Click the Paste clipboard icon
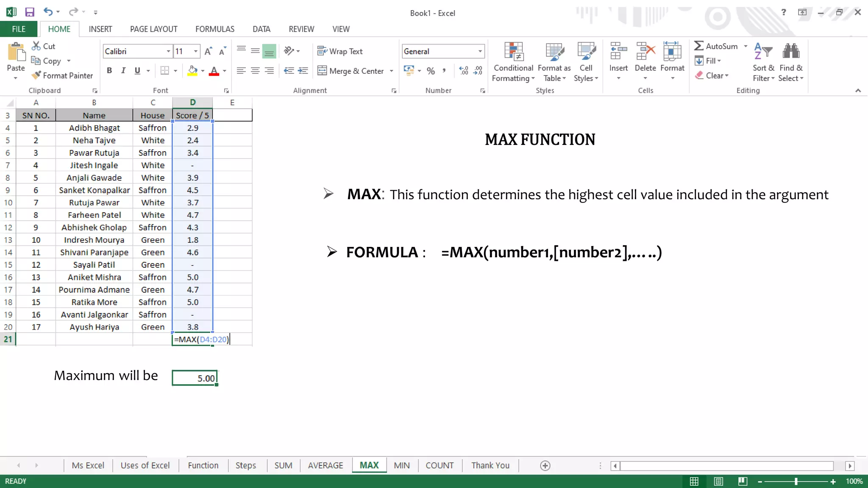Image resolution: width=868 pixels, height=488 pixels. pos(16,52)
